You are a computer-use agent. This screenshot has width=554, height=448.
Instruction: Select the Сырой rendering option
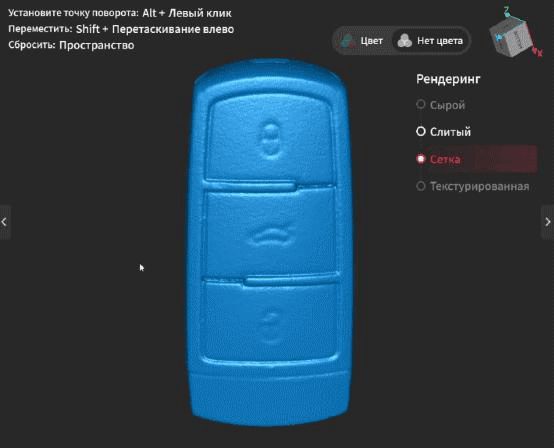[441, 105]
